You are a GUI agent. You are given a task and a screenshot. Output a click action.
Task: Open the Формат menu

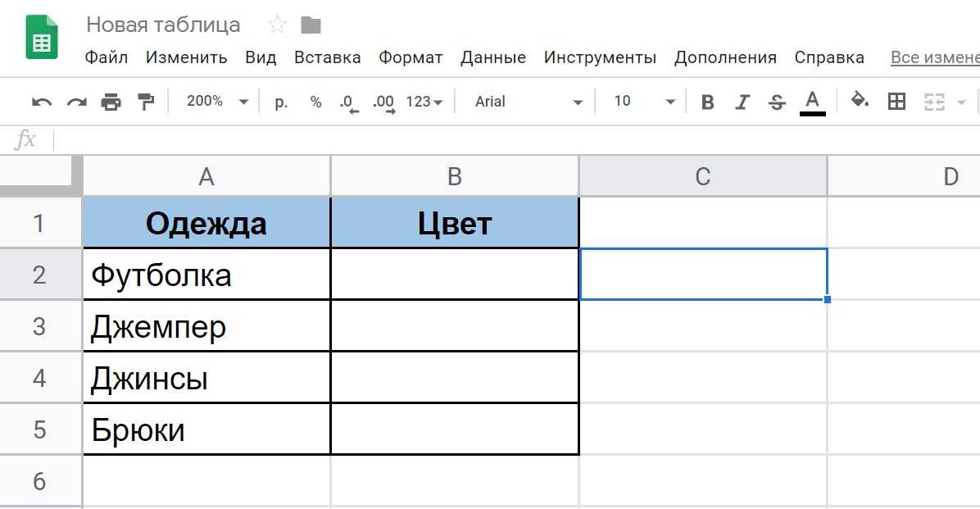[411, 57]
